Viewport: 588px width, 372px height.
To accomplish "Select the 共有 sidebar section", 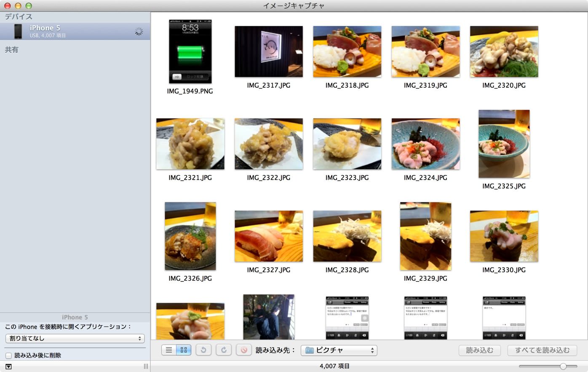I will 12,50.
